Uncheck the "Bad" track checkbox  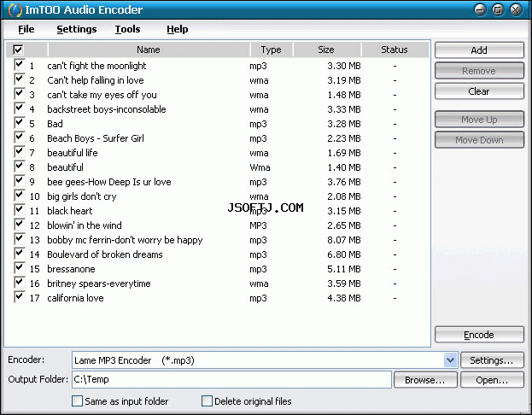[x=20, y=122]
